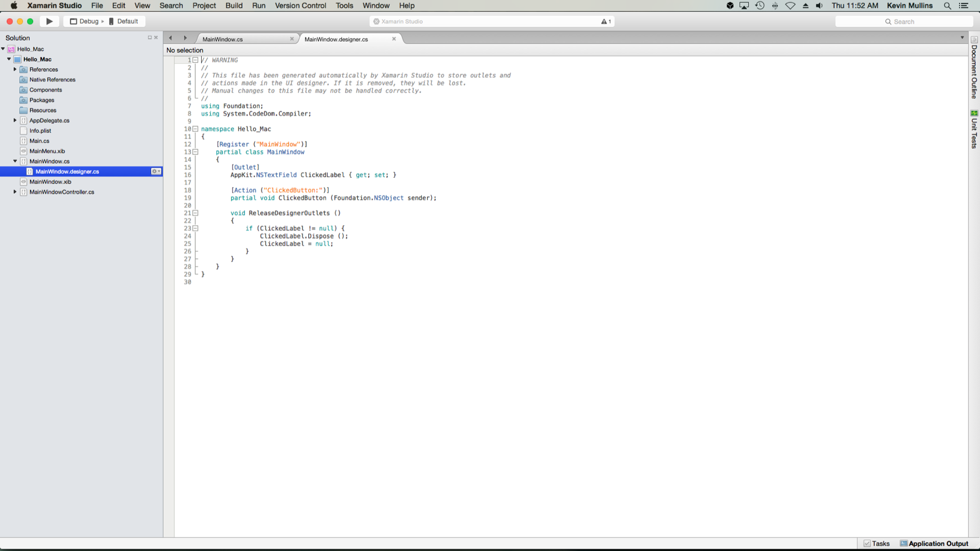Viewport: 980px width, 551px height.
Task: Open the Tasks pad button
Action: click(x=877, y=544)
